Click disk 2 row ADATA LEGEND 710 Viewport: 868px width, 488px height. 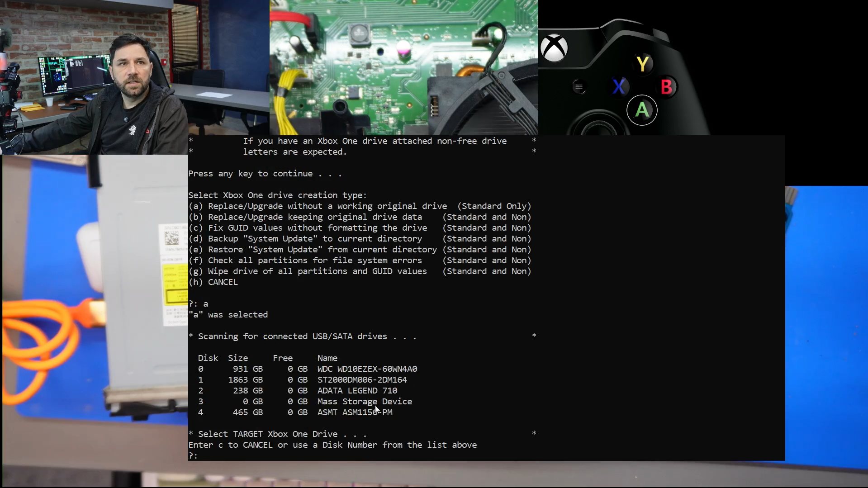click(x=298, y=391)
